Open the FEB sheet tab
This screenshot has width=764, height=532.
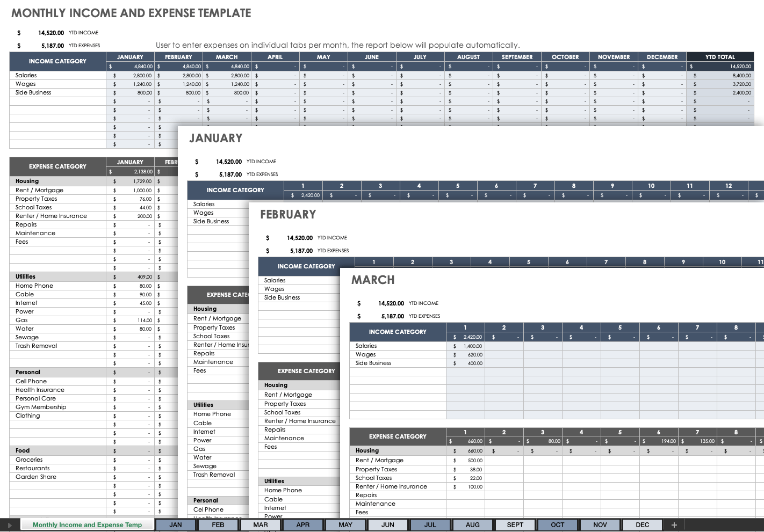click(218, 524)
